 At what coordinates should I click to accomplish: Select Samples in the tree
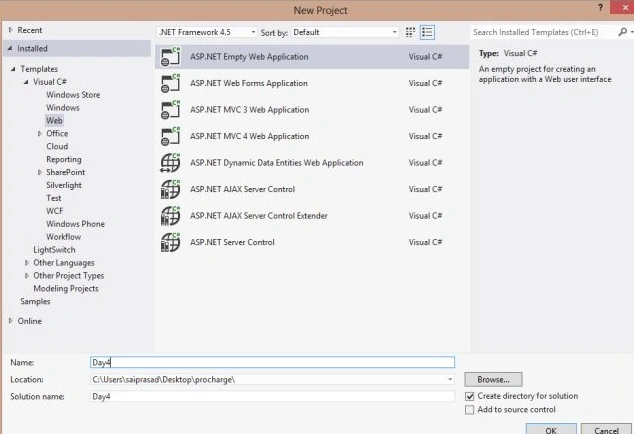35,302
